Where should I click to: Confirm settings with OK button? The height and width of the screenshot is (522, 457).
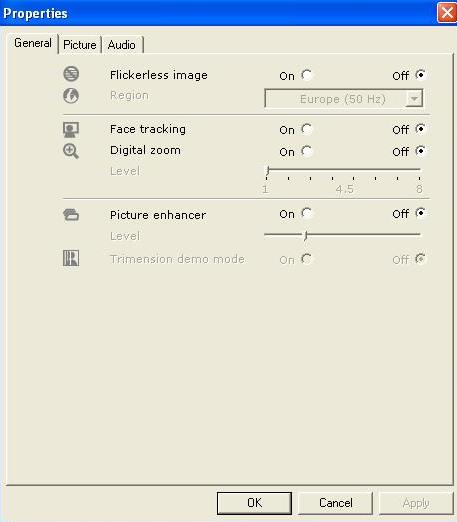(254, 503)
